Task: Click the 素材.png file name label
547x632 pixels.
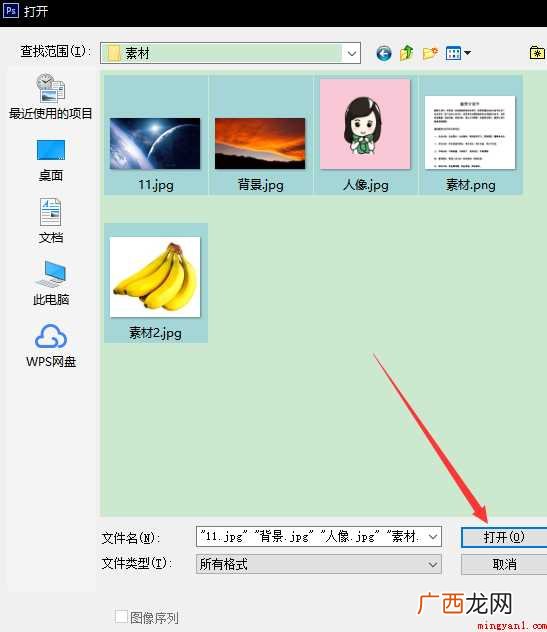Action: click(470, 185)
